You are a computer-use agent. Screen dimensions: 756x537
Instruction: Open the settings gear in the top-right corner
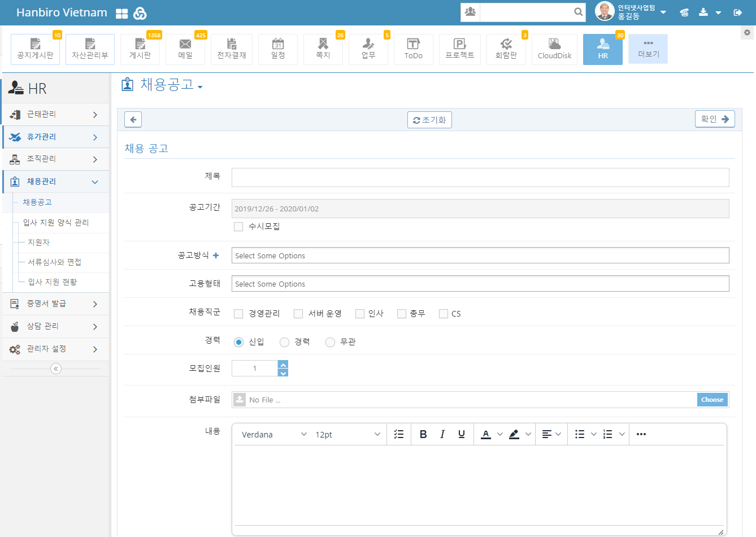point(747,33)
